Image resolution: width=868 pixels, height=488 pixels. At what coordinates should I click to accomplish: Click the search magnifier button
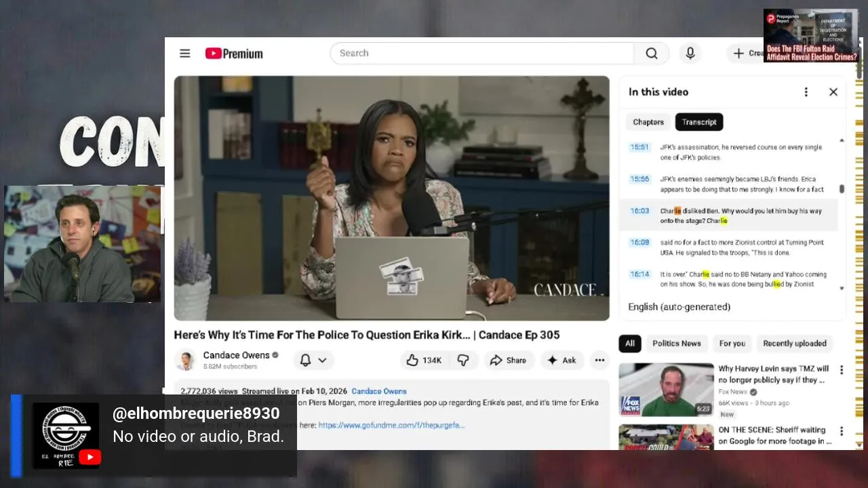coord(652,54)
